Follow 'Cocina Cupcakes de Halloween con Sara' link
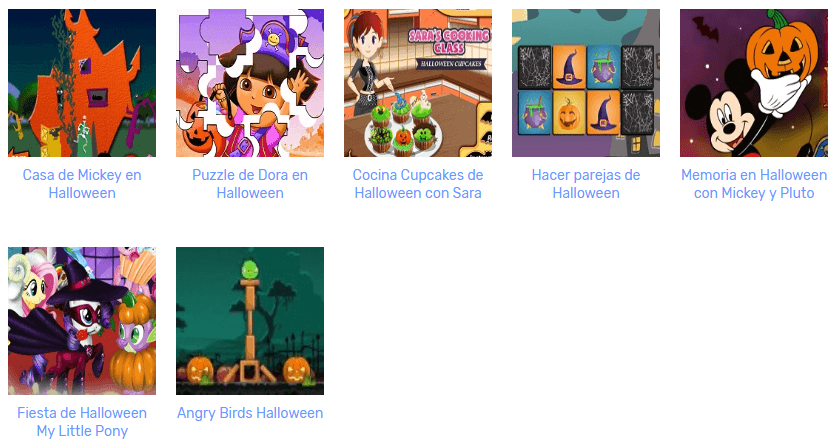833x444 pixels. pyautogui.click(x=418, y=184)
